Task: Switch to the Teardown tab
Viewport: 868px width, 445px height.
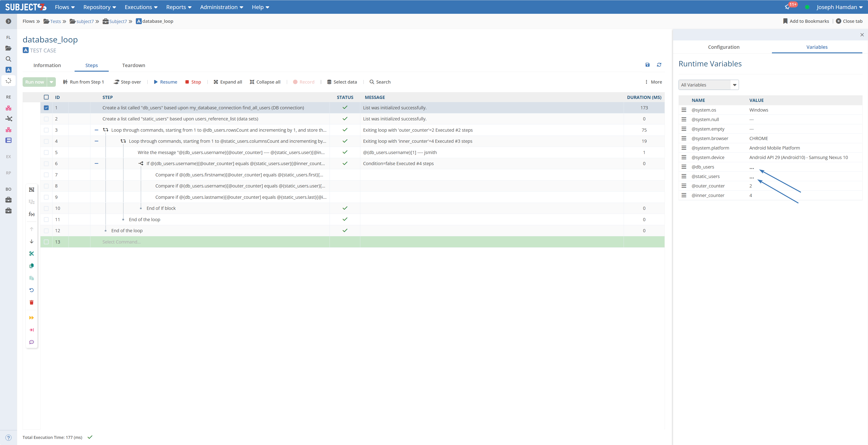Action: tap(133, 65)
